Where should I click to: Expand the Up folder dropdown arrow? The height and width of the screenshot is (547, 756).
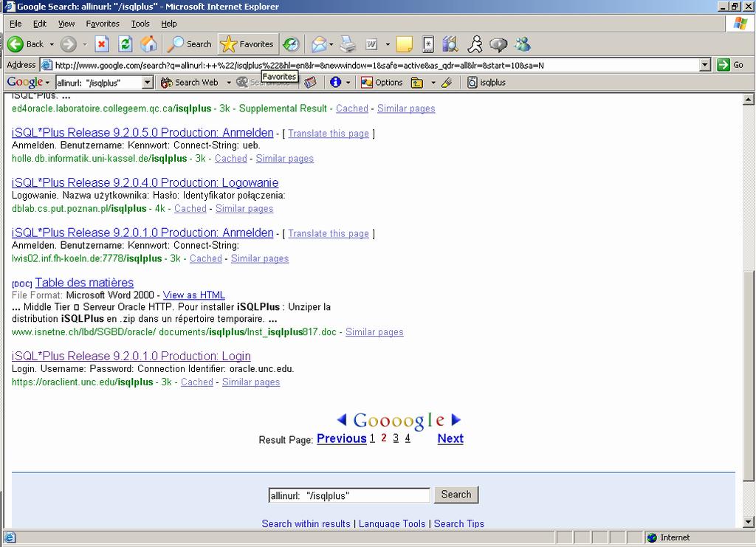point(433,83)
